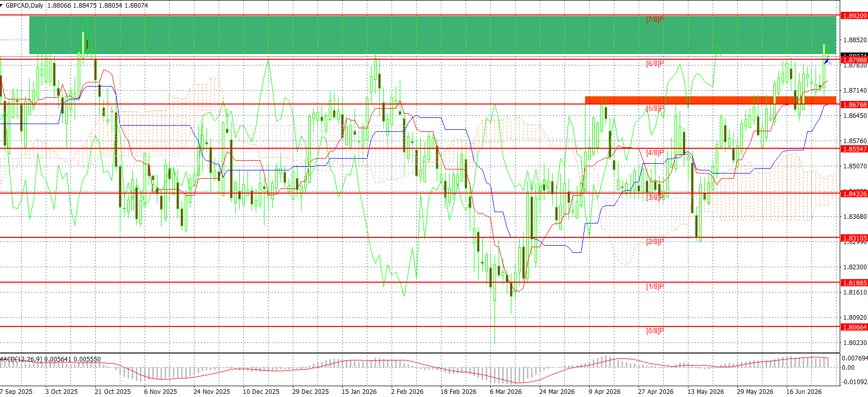The height and width of the screenshot is (397, 868).
Task: Click the 0.007694 MACD scale value
Action: tap(855, 358)
